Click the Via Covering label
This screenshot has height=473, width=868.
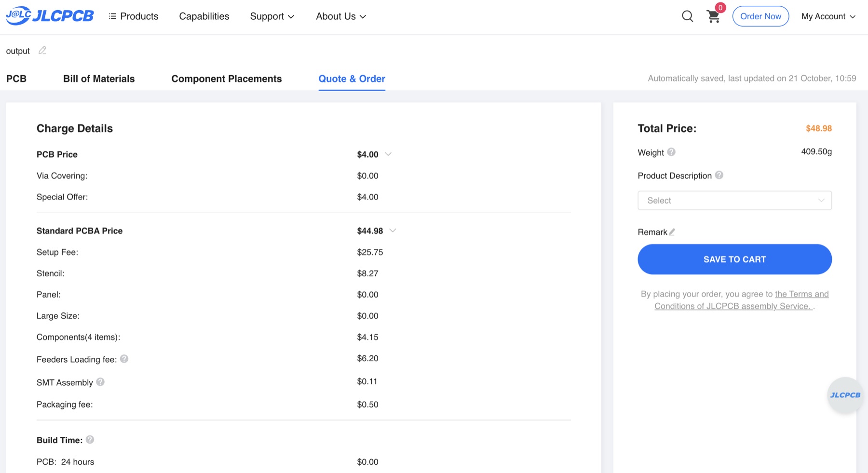tap(62, 176)
